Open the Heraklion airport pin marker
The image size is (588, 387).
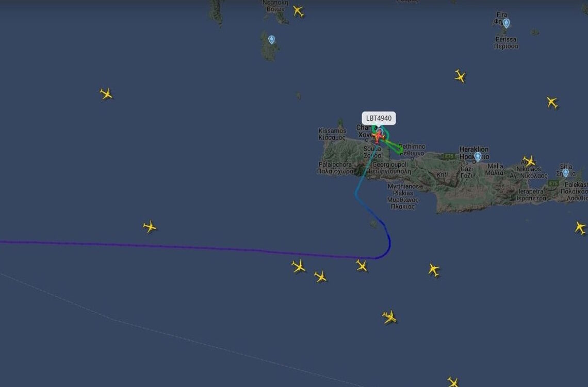478,156
